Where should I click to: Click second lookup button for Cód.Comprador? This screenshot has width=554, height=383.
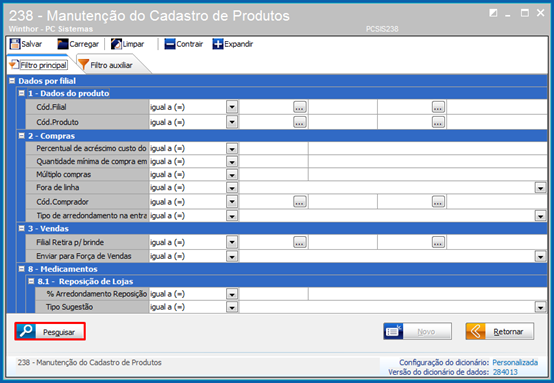pos(438,202)
